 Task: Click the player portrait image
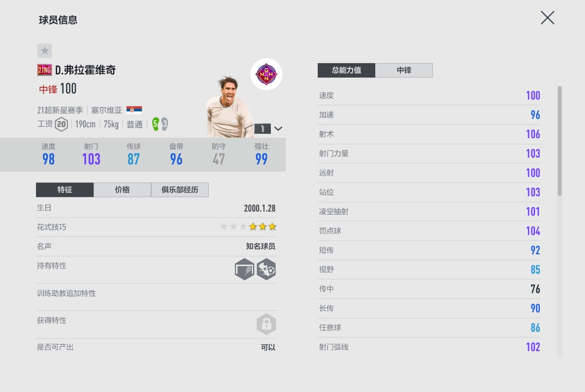[229, 108]
